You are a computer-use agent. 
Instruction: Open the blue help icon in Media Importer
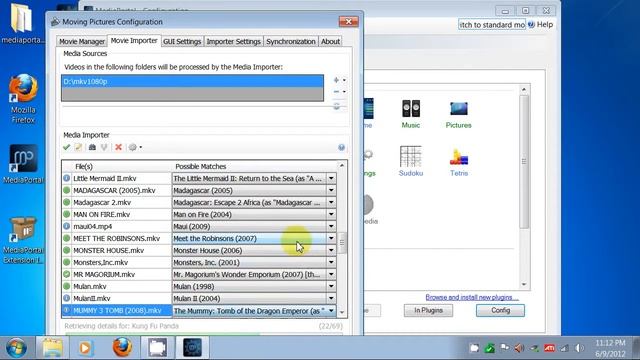click(x=342, y=147)
